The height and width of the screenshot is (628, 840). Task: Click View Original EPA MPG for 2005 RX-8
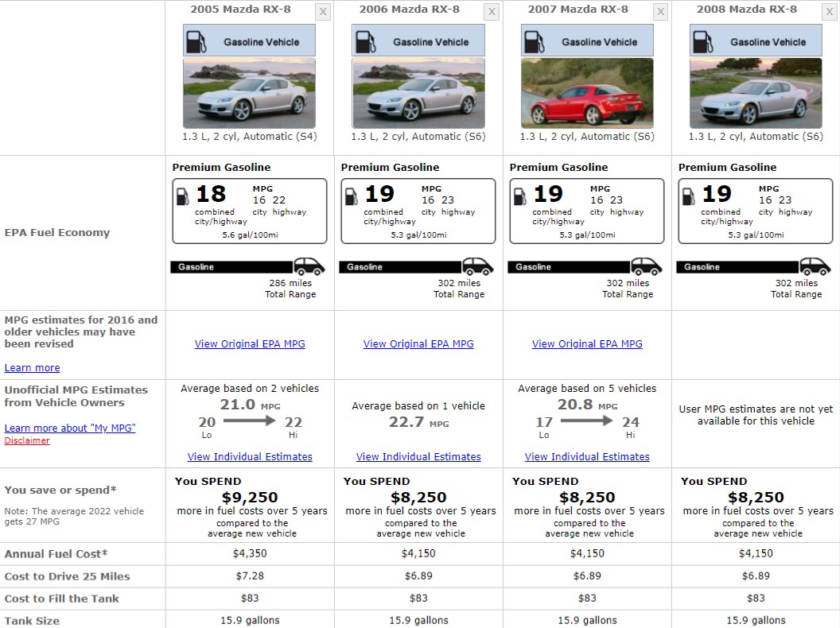[250, 344]
